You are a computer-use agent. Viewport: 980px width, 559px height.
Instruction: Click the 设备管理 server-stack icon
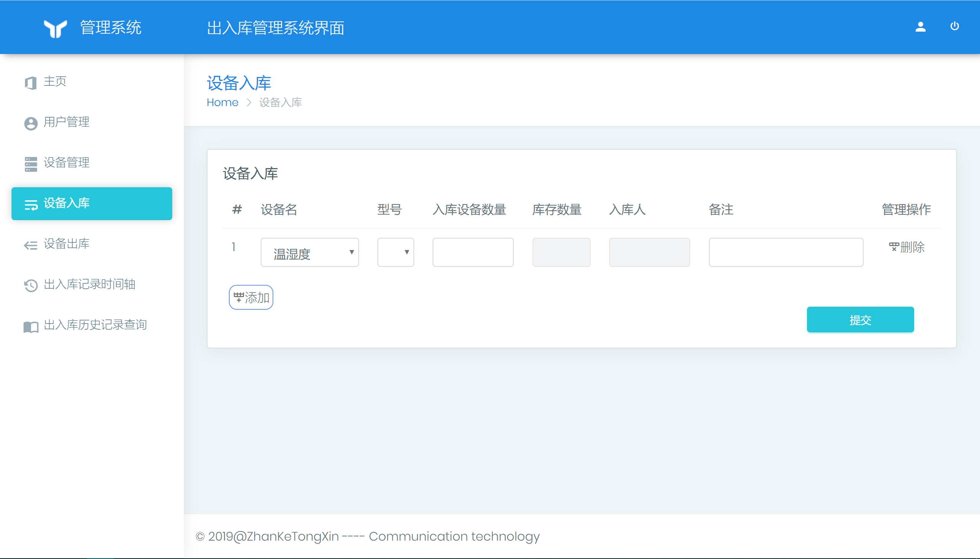[x=31, y=164]
